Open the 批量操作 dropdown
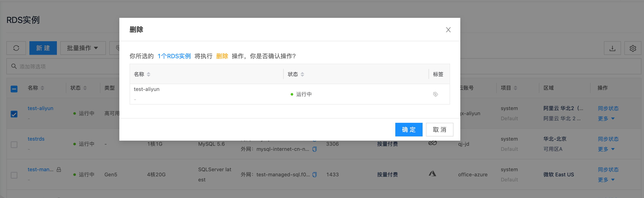 tap(83, 48)
